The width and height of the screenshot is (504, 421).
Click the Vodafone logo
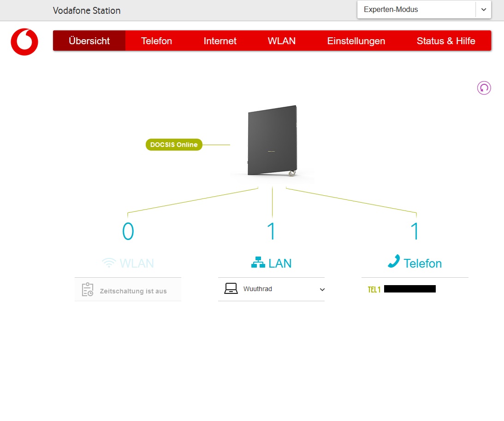click(x=24, y=42)
